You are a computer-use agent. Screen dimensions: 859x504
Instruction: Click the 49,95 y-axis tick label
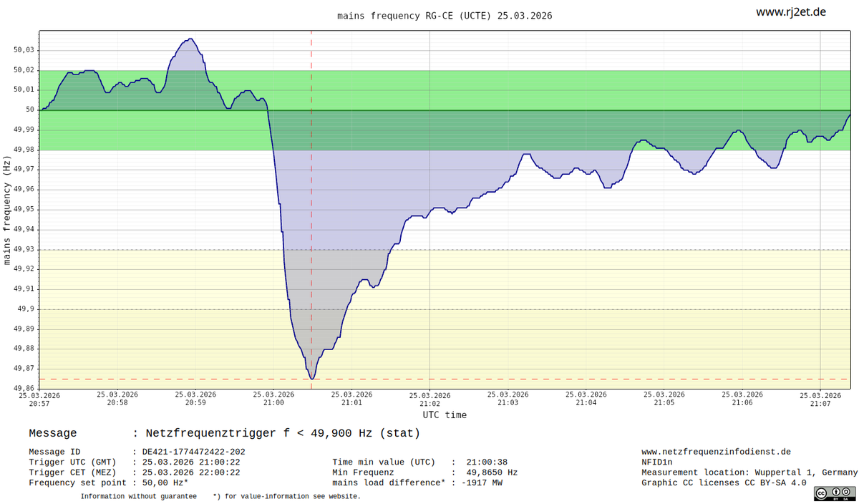24,210
